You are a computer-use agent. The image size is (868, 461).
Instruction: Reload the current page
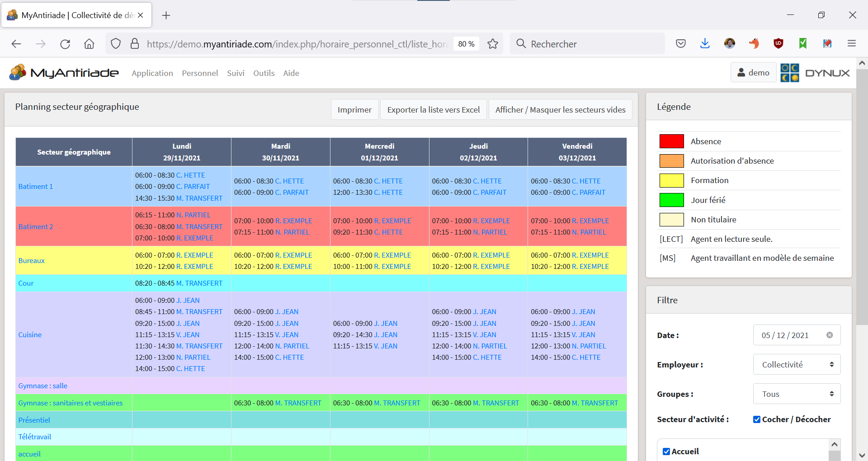pos(65,44)
